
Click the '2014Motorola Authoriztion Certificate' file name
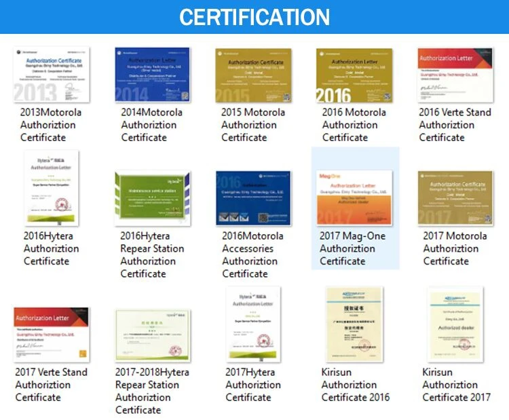click(x=151, y=125)
